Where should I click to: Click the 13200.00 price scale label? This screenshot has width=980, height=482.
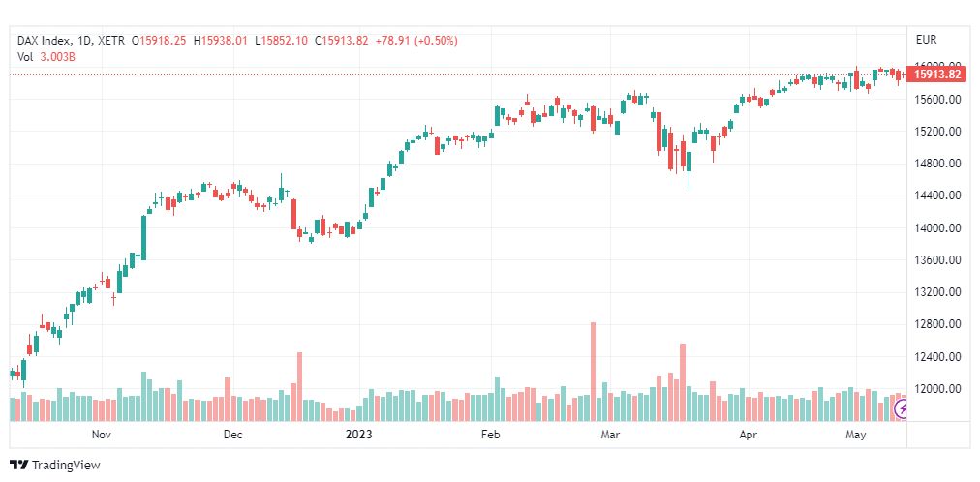[x=936, y=292]
